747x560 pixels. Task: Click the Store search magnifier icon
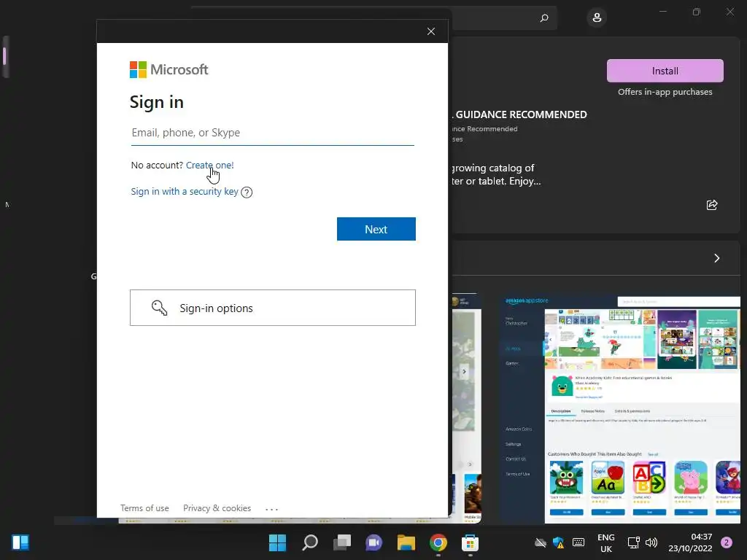[x=544, y=18]
